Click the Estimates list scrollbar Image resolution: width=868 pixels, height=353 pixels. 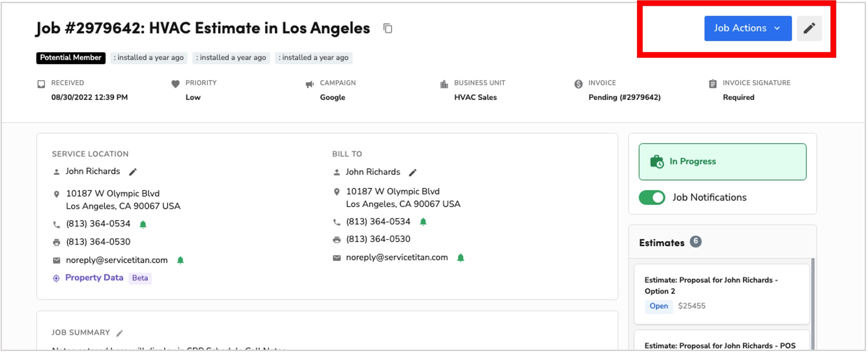(x=813, y=304)
